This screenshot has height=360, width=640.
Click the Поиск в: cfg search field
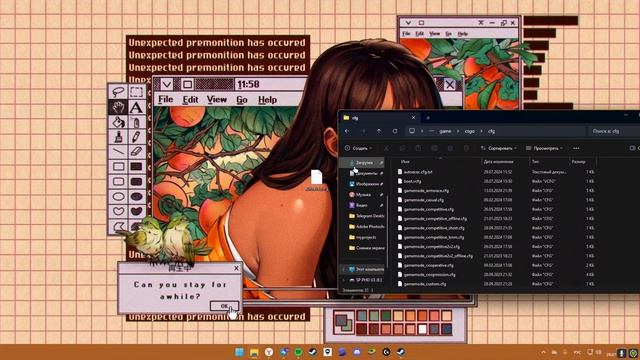613,131
